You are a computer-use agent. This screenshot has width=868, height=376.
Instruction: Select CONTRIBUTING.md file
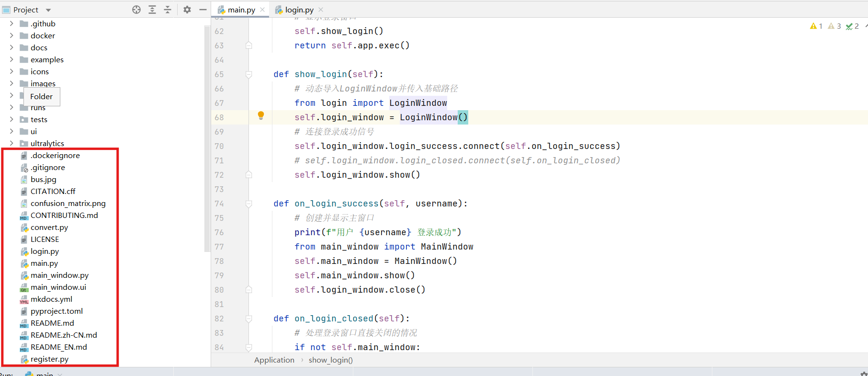(64, 215)
